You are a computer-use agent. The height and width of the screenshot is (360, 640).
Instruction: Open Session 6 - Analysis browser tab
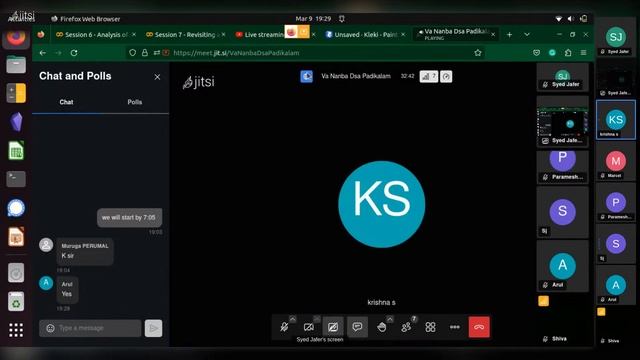coord(96,35)
